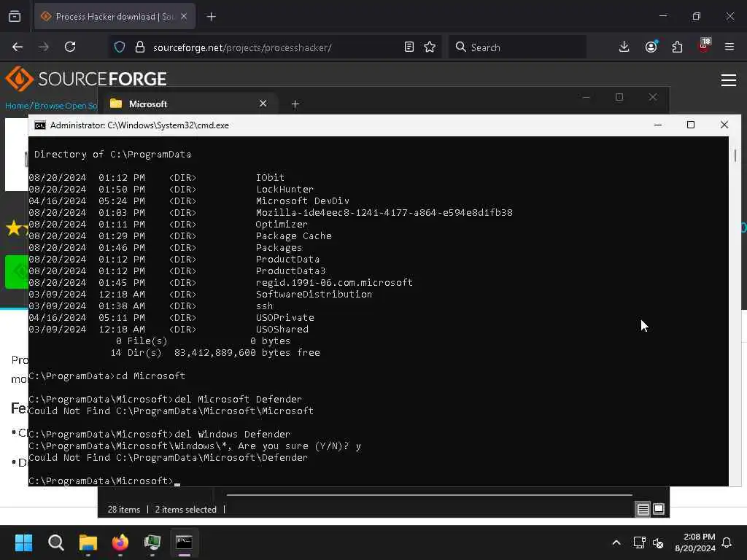Click Browse Open Source breadcrumb link

point(65,106)
